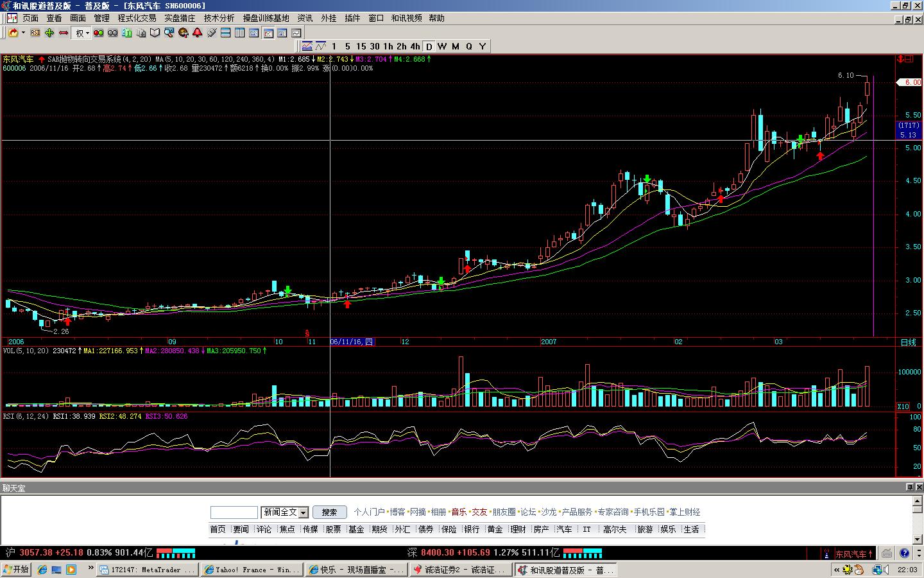This screenshot has width=924, height=578.
Task: Click the news search text field
Action: 234,512
